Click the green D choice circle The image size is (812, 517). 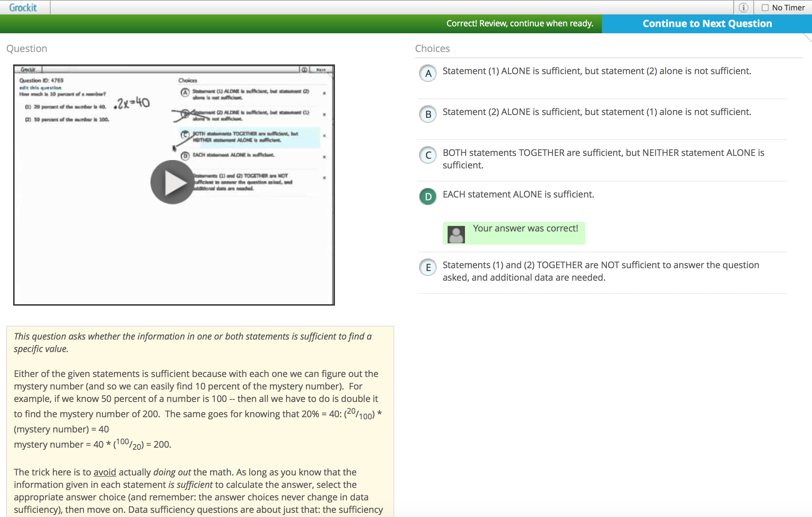[428, 196]
